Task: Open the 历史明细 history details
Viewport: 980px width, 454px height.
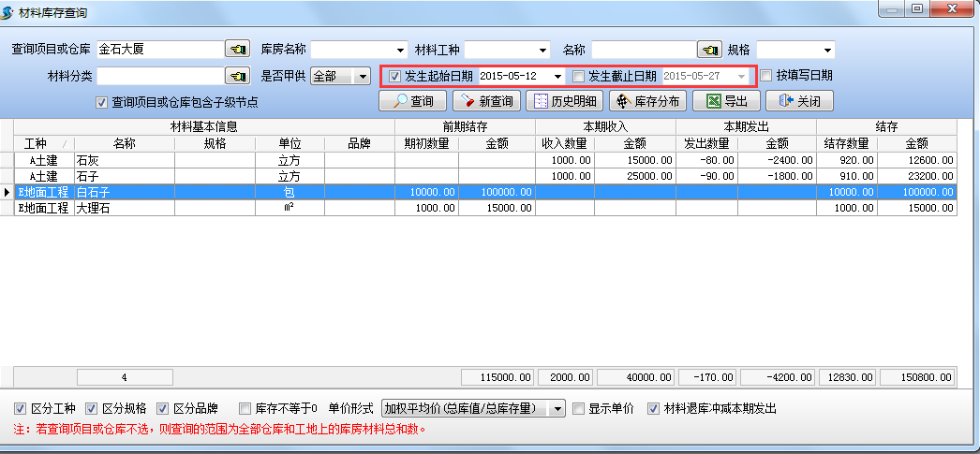Action: click(x=565, y=101)
